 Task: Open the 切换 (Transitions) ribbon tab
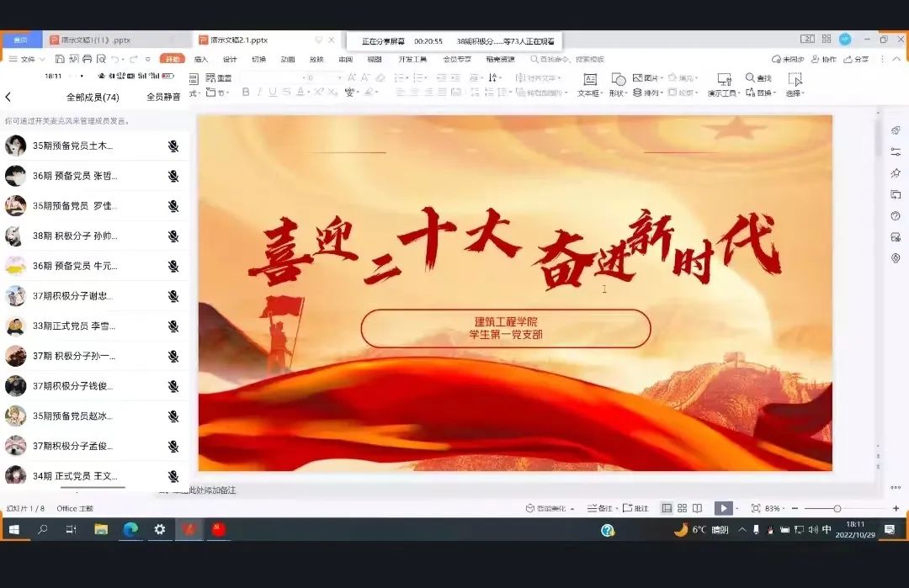point(258,59)
